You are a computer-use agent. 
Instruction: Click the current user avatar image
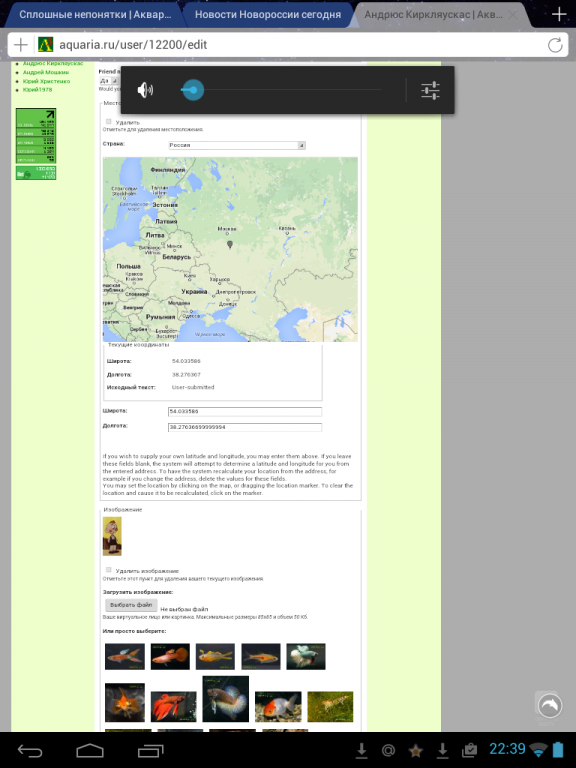[112, 536]
